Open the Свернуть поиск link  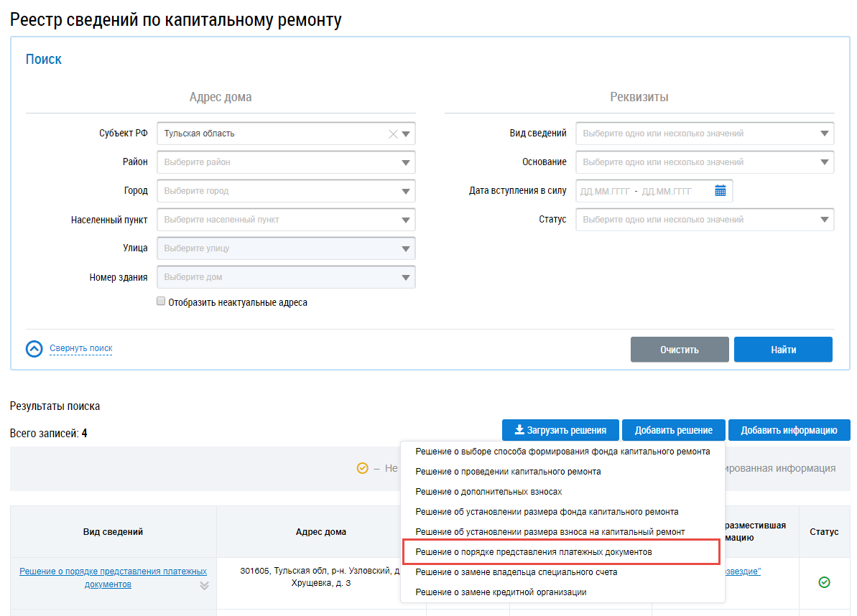click(80, 348)
